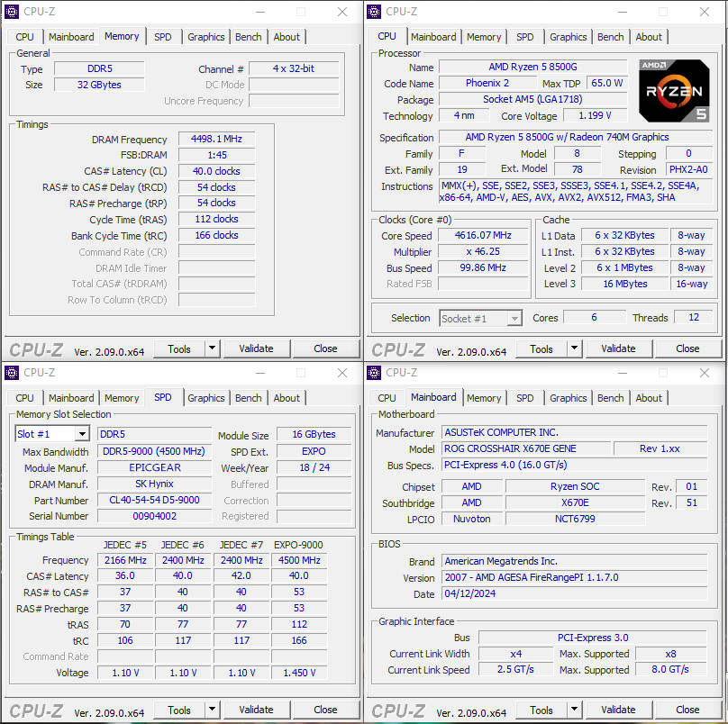This screenshot has height=724, width=728.
Task: Click the Package field Socket AM5 (LGA1718)
Action: [x=533, y=99]
